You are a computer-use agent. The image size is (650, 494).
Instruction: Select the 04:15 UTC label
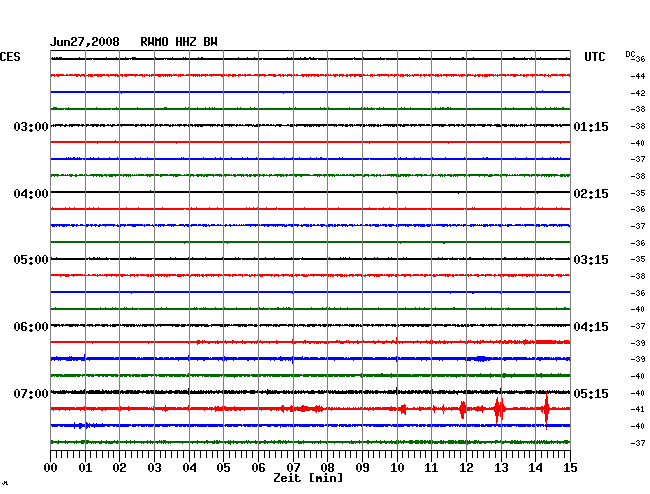[x=591, y=327]
